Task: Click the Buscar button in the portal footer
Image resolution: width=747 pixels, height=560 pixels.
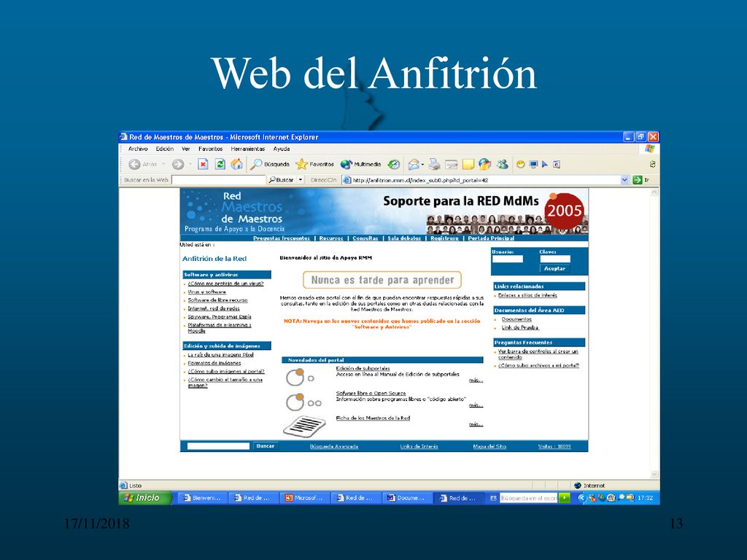Action: click(x=266, y=446)
